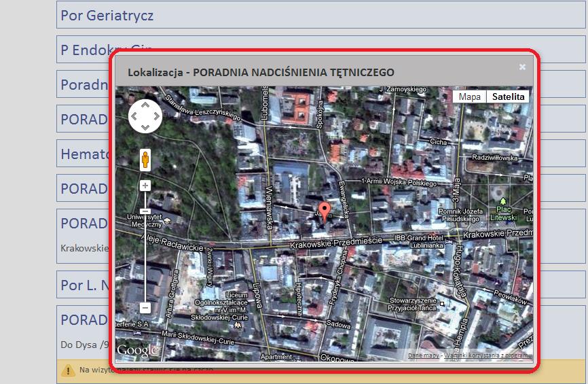Click the Aleje Racławickie street label

pos(172,242)
